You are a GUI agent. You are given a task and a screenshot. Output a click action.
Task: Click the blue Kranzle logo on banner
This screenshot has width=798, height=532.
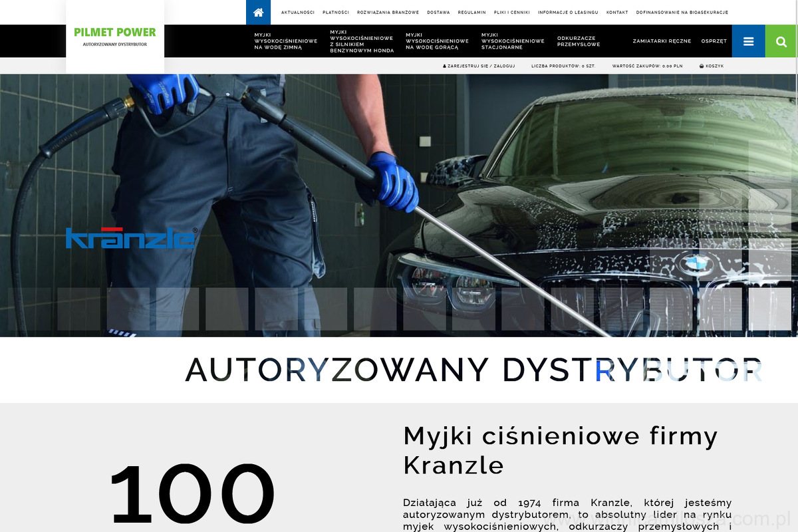[131, 237]
